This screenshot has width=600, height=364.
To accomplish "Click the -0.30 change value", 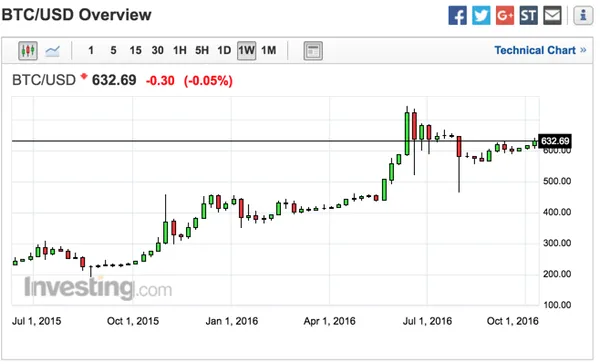I will 160,81.
